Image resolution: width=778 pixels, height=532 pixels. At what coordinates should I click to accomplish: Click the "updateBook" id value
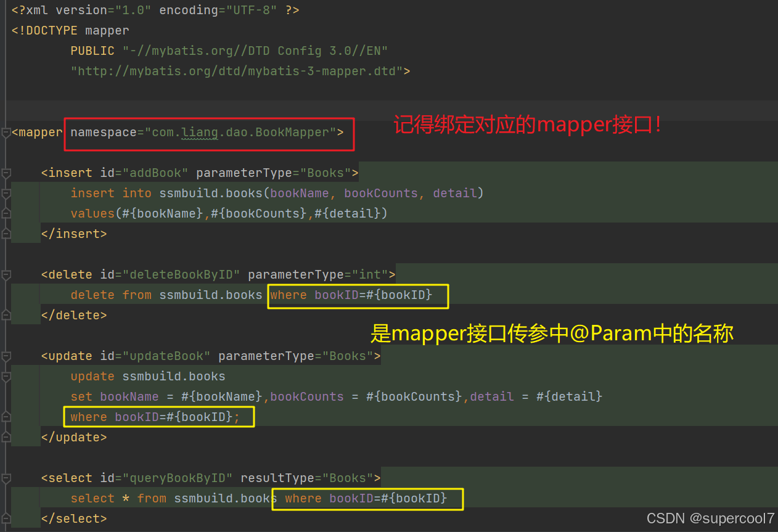tap(166, 356)
